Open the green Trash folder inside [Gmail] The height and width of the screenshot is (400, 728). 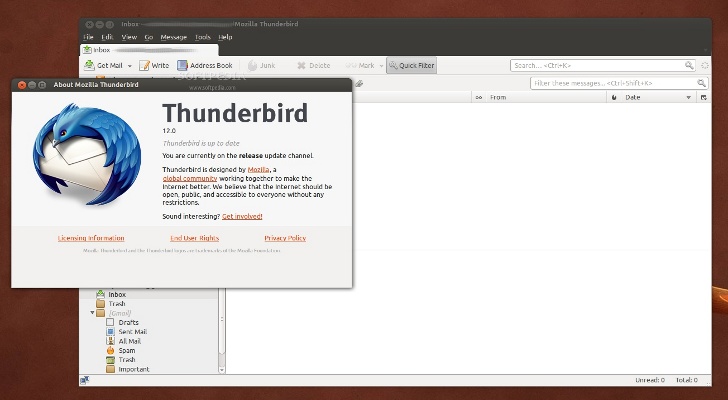tap(127, 360)
